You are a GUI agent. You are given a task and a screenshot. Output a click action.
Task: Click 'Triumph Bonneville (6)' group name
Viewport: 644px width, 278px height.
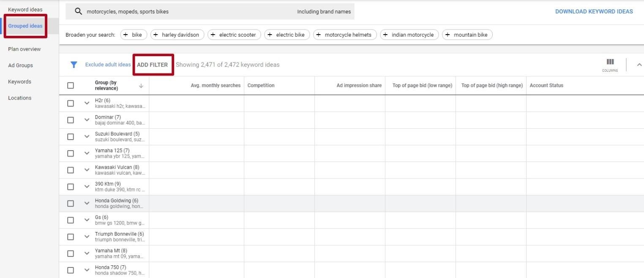pos(119,234)
